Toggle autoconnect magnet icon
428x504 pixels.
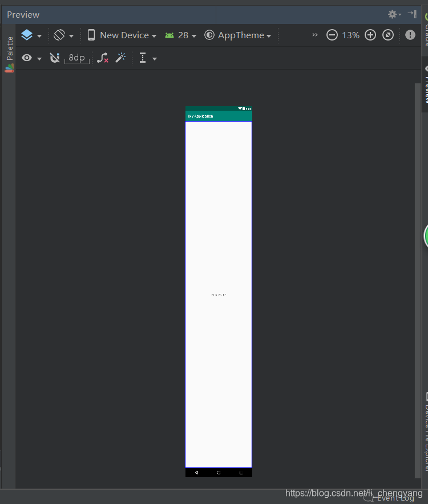[55, 58]
